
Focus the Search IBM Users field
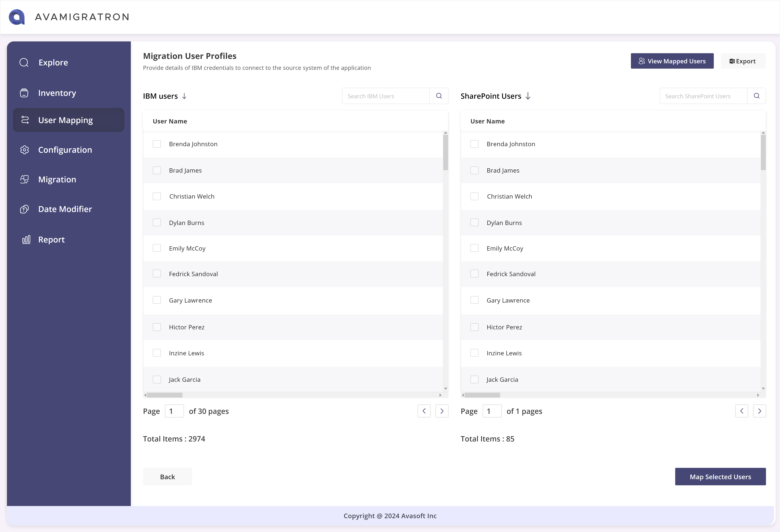click(386, 96)
